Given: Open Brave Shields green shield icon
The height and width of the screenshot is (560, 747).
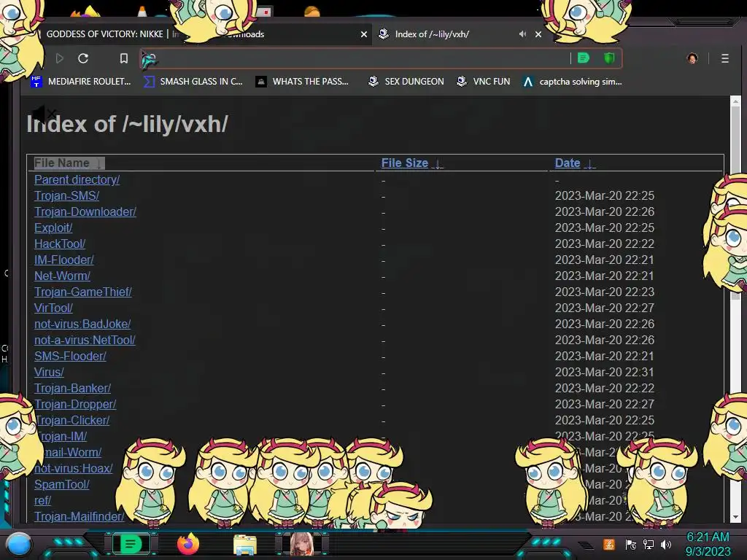Looking at the screenshot, I should (x=609, y=58).
